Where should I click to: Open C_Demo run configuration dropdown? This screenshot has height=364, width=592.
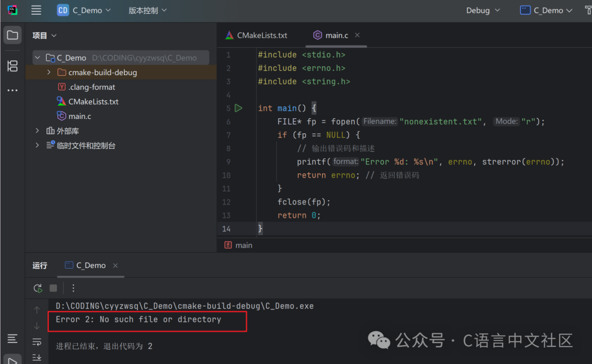pyautogui.click(x=546, y=10)
